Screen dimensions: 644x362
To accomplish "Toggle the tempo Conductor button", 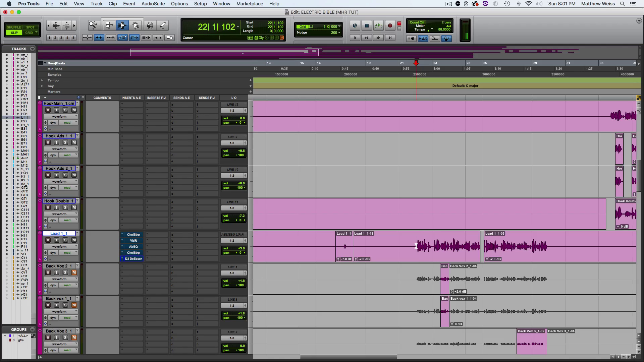I will pyautogui.click(x=446, y=39).
